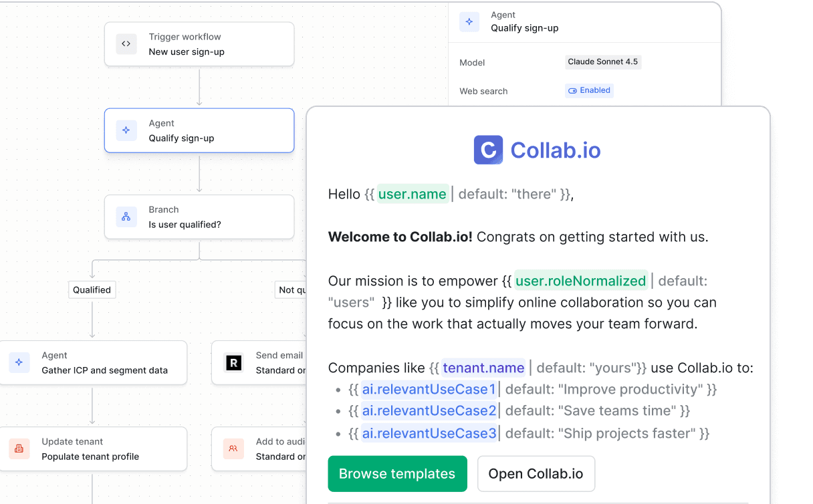Select the Qualified branch label
This screenshot has width=813, height=504.
(92, 289)
